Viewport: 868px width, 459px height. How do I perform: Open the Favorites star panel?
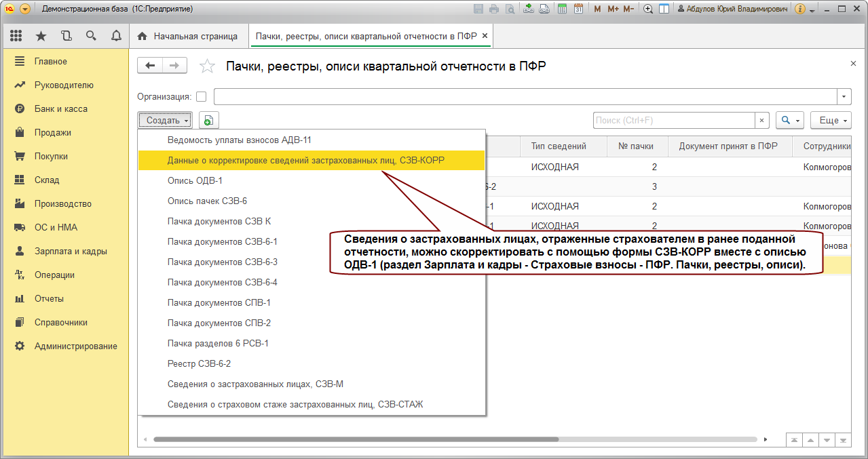click(41, 36)
